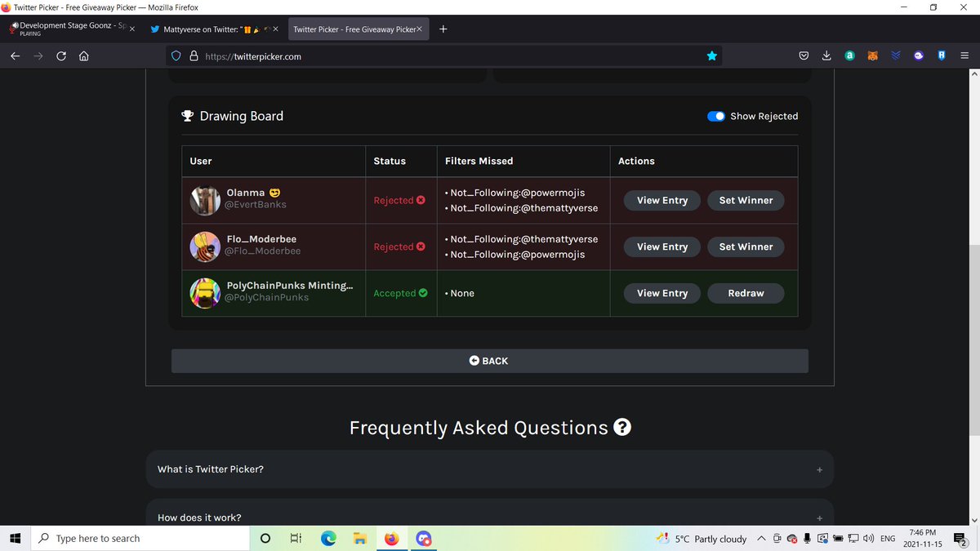Open the purple round extension icon
Image resolution: width=980 pixels, height=551 pixels.
click(x=919, y=56)
